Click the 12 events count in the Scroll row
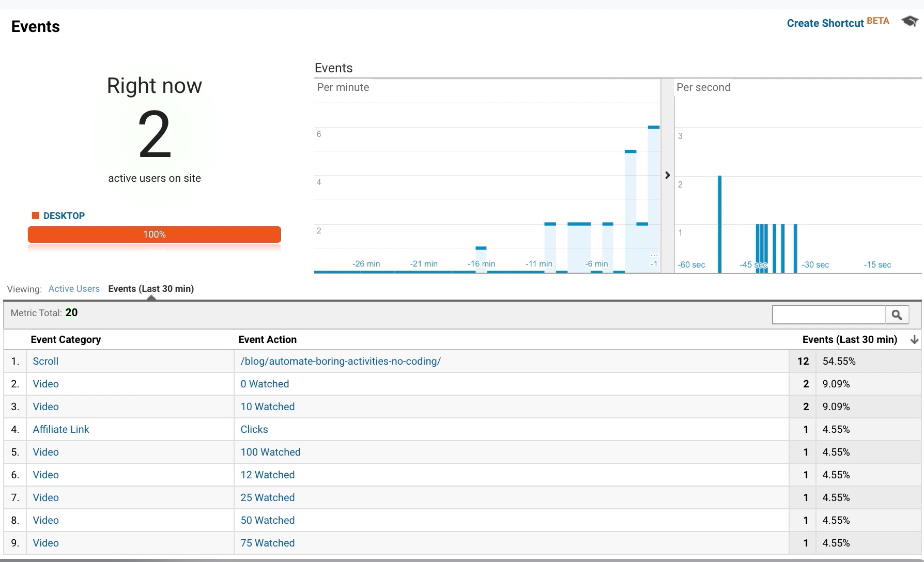The width and height of the screenshot is (924, 562). [803, 361]
